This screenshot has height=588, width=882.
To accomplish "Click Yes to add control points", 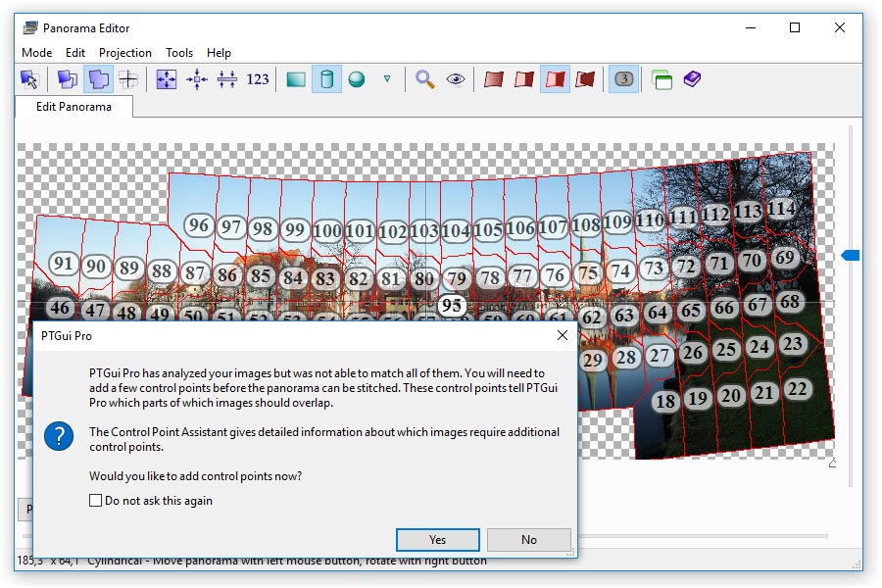I will tap(438, 540).
